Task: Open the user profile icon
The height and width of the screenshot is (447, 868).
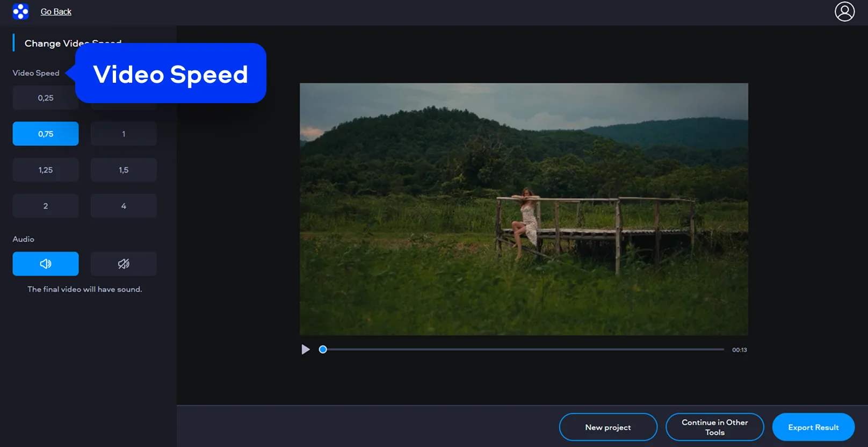Action: point(844,11)
